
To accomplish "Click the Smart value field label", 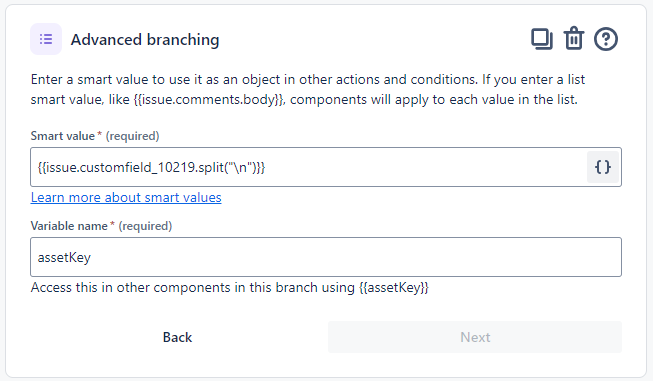I will coord(63,136).
